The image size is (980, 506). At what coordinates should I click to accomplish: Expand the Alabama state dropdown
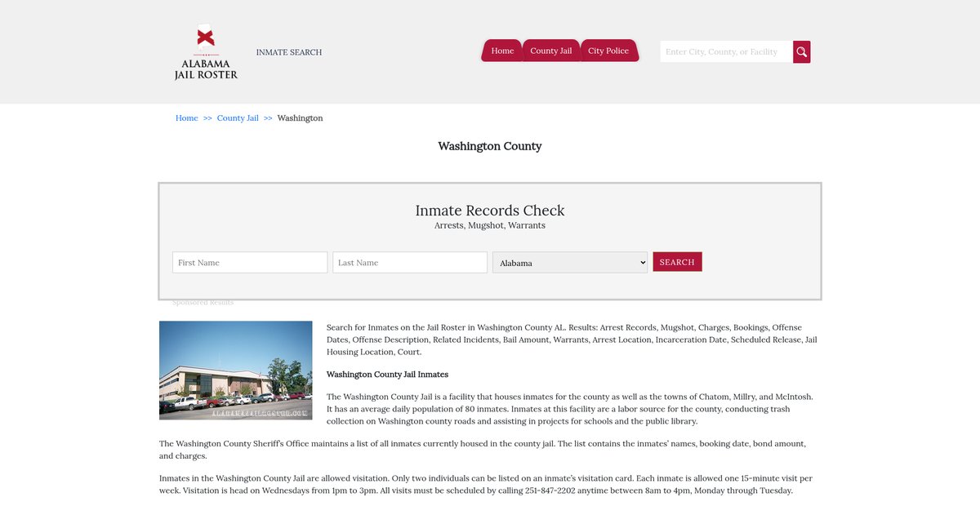pyautogui.click(x=570, y=263)
